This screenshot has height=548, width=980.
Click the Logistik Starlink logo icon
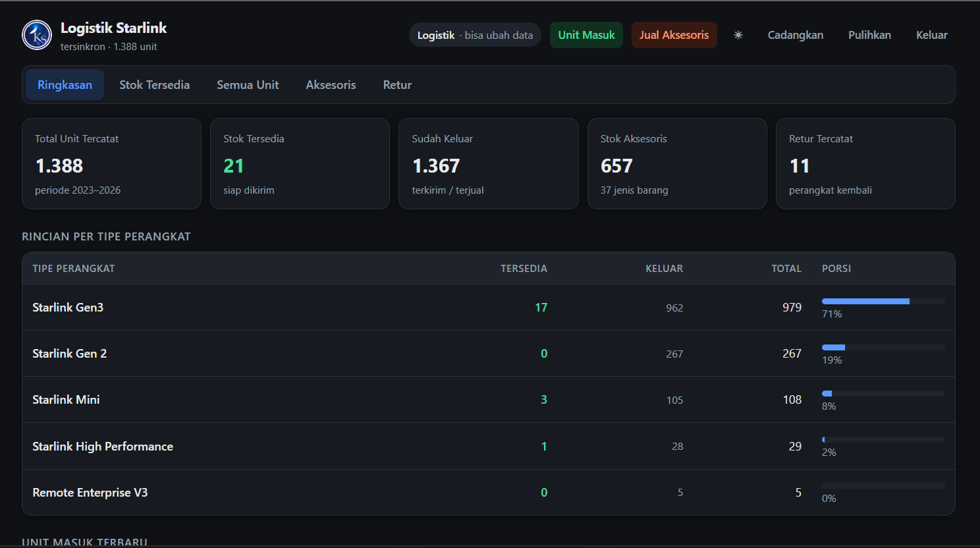[x=37, y=35]
